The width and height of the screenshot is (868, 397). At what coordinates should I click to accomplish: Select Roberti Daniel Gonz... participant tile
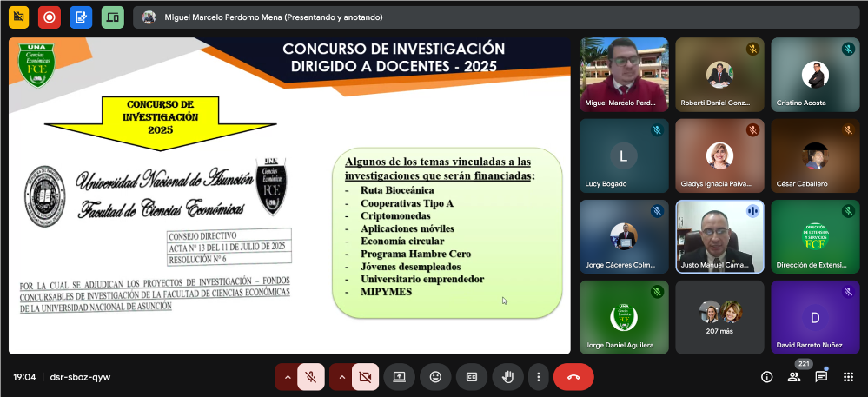(719, 74)
